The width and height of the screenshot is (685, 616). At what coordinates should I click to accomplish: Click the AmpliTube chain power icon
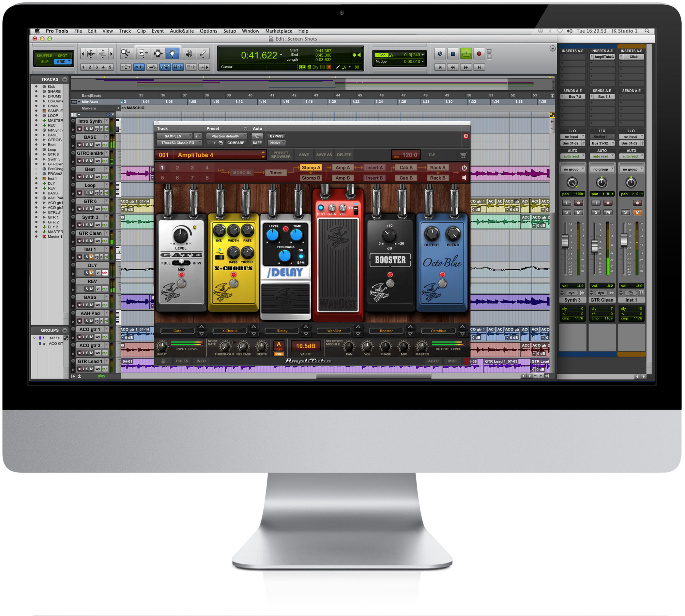[464, 168]
